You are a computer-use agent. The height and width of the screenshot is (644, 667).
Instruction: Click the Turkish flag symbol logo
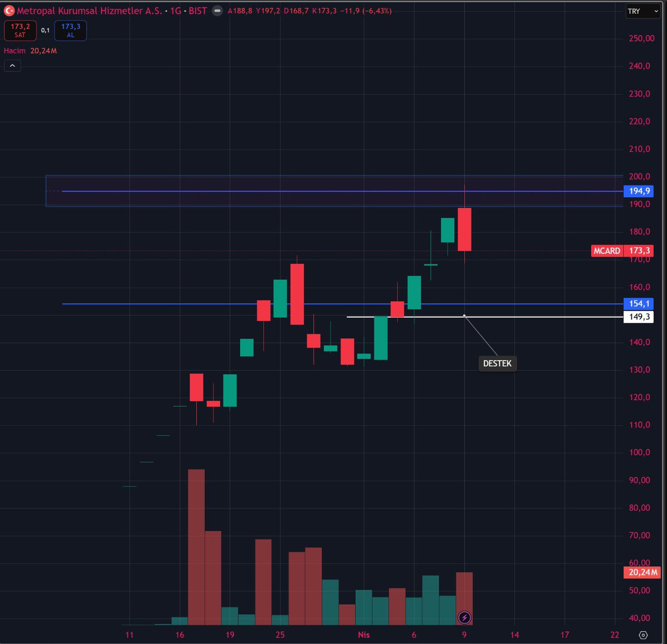point(9,11)
